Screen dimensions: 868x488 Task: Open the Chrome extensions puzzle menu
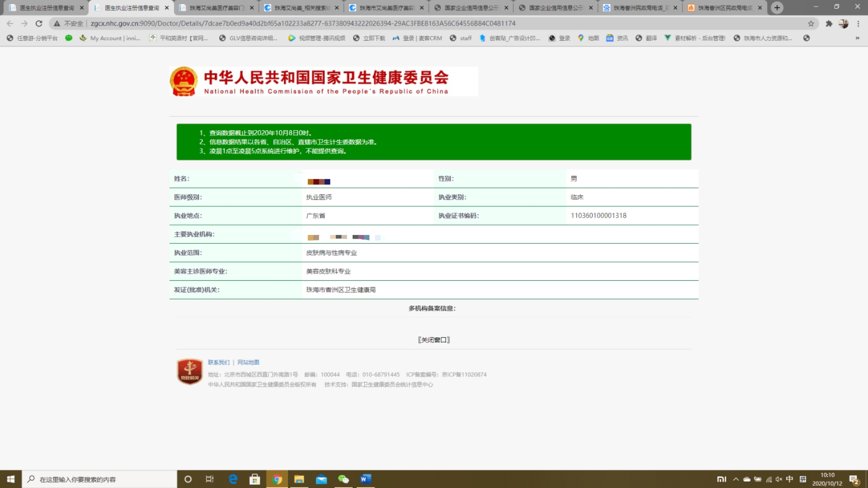pyautogui.click(x=829, y=23)
